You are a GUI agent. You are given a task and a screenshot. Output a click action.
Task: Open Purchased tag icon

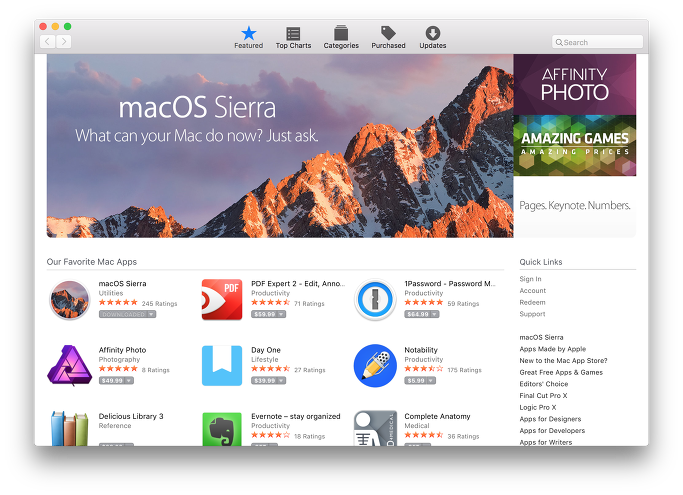tap(388, 33)
